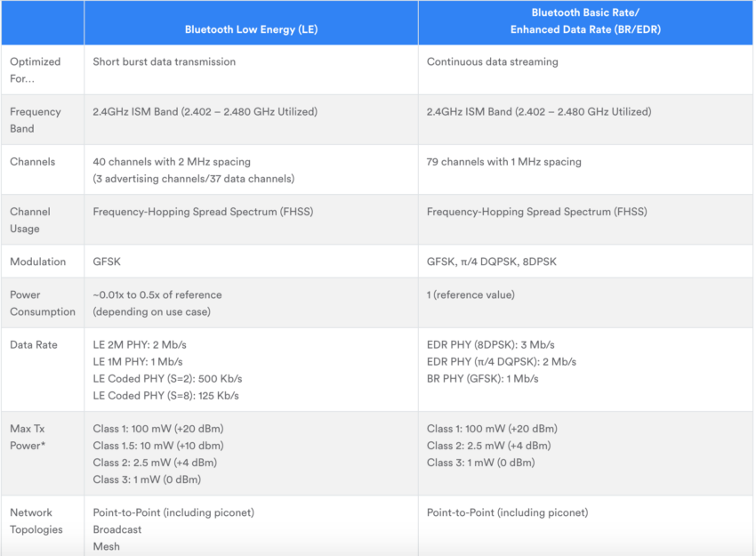Click the Channels row label
Image resolution: width=756 pixels, height=556 pixels.
[x=33, y=162]
